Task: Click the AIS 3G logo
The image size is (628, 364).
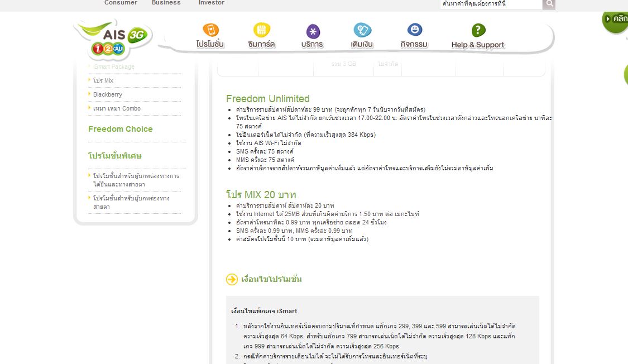Action: click(x=114, y=39)
